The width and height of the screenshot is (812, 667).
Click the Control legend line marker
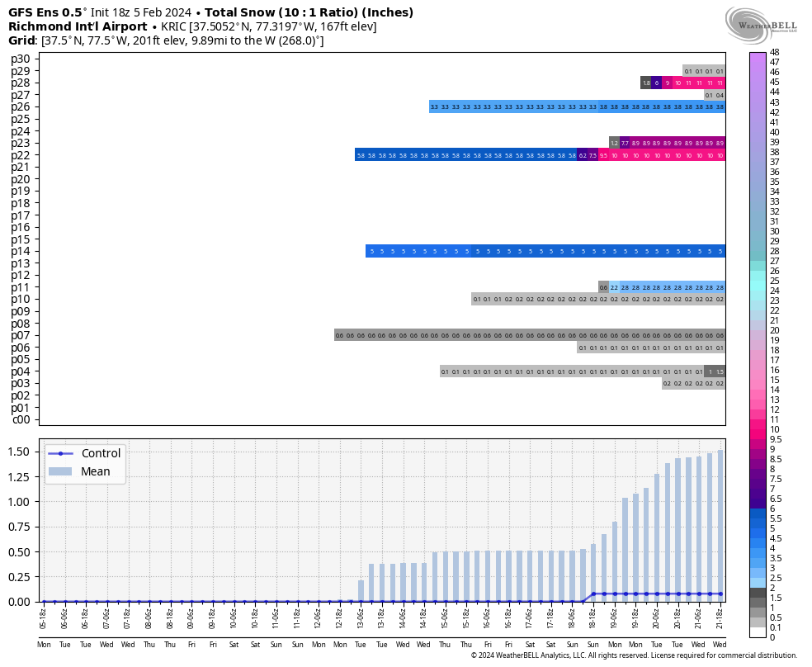coord(60,454)
